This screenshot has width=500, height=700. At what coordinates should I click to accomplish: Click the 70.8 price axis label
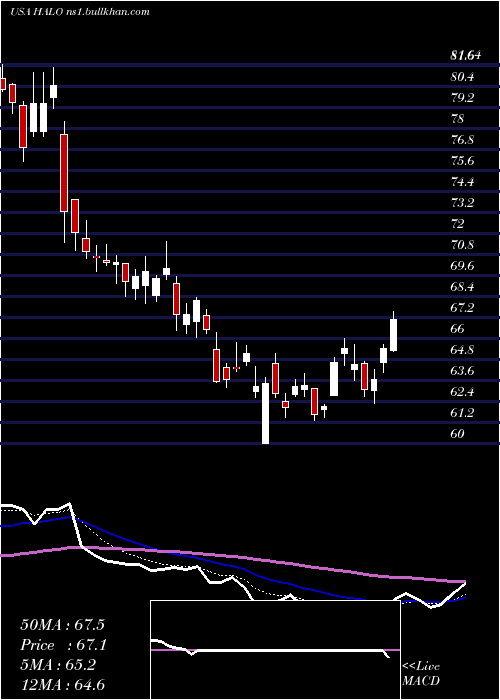[x=462, y=245]
